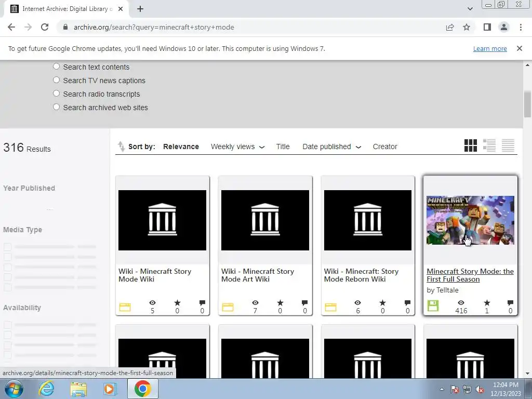
Task: Open Wiki - Minecraft: Story Mode Reborn Wiki title
Action: coord(361,275)
